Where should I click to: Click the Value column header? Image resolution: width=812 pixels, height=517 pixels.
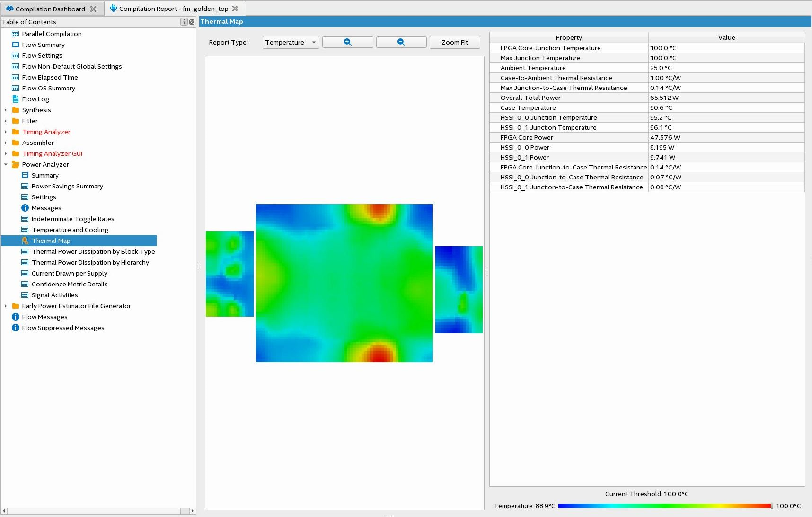[x=726, y=37]
